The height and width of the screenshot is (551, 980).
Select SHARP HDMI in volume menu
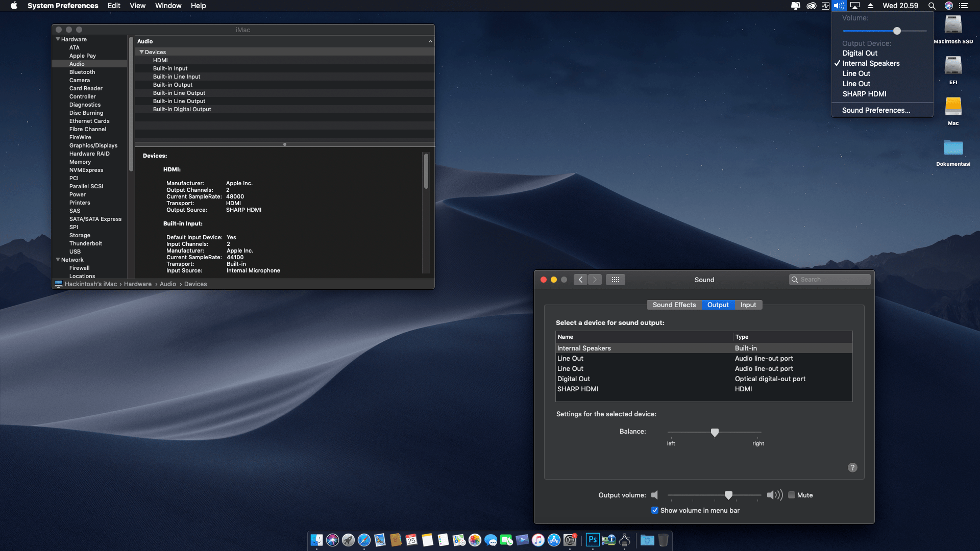[x=864, y=94]
